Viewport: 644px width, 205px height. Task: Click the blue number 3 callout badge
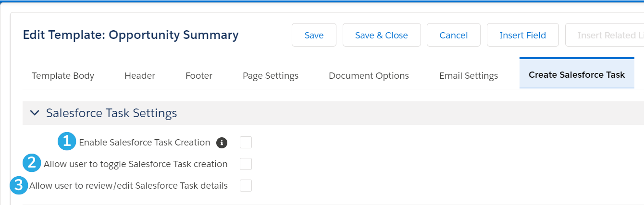coord(19,185)
